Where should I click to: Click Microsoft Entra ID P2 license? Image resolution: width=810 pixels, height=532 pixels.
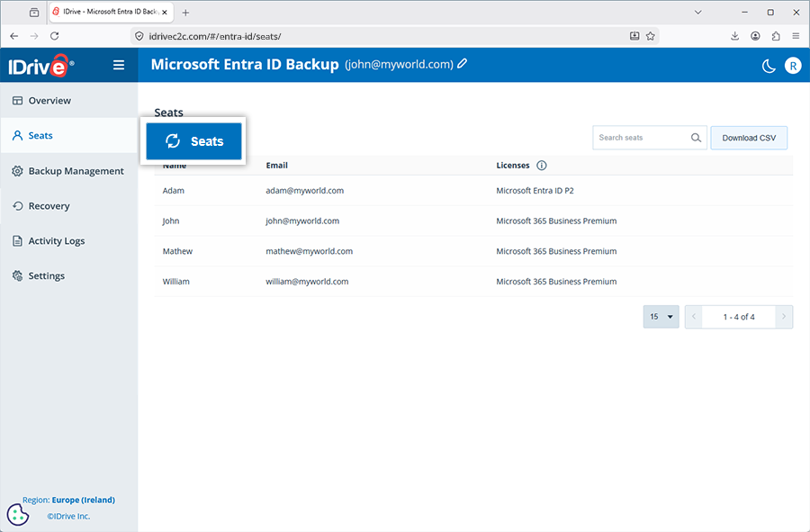[535, 191]
